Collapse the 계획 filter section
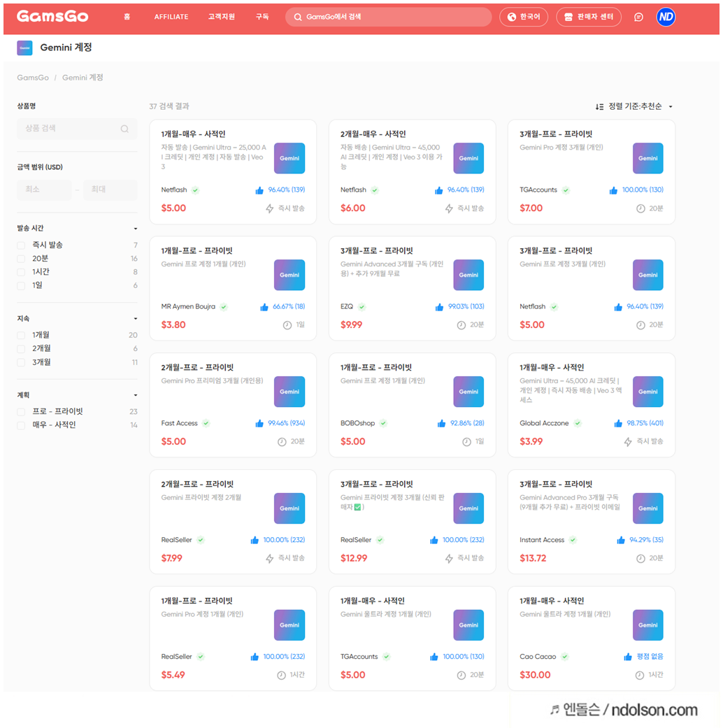This screenshot has width=723, height=728. click(135, 395)
